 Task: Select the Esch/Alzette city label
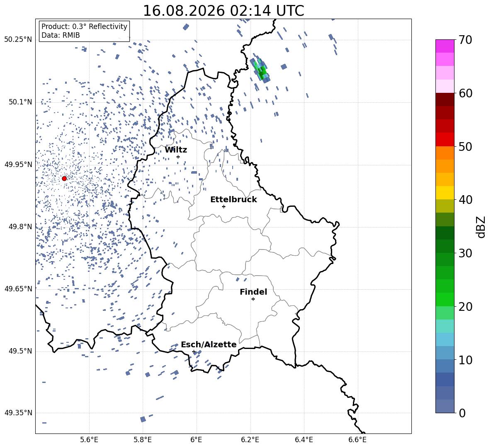click(x=209, y=344)
